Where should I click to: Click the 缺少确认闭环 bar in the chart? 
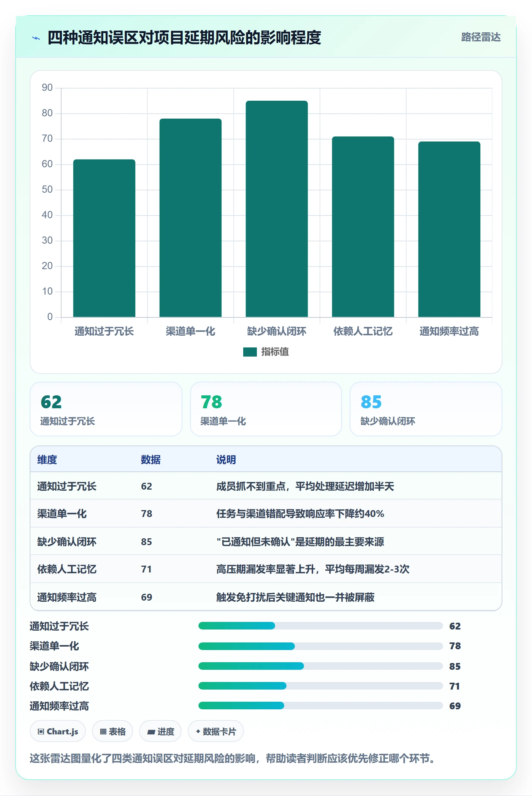(x=277, y=209)
